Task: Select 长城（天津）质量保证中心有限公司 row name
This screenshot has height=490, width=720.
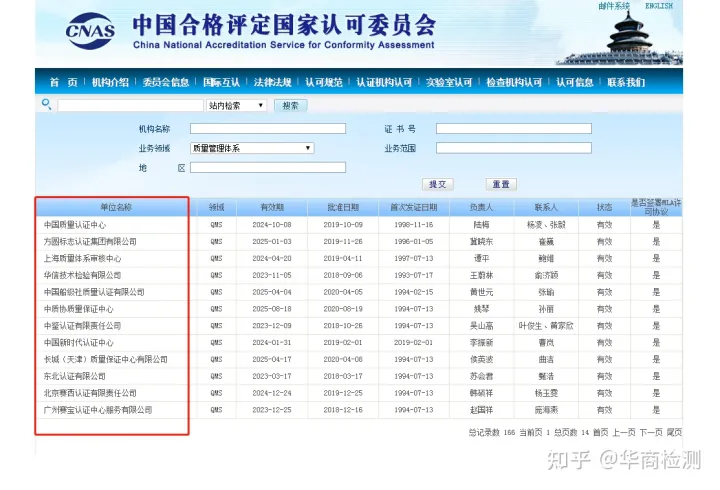Action: coord(106,359)
